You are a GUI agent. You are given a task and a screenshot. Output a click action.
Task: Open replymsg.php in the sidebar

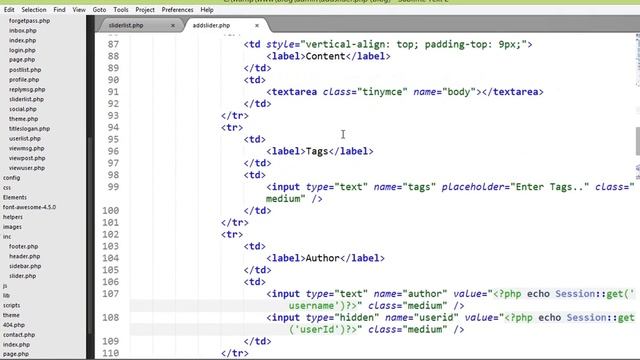[x=27, y=89]
